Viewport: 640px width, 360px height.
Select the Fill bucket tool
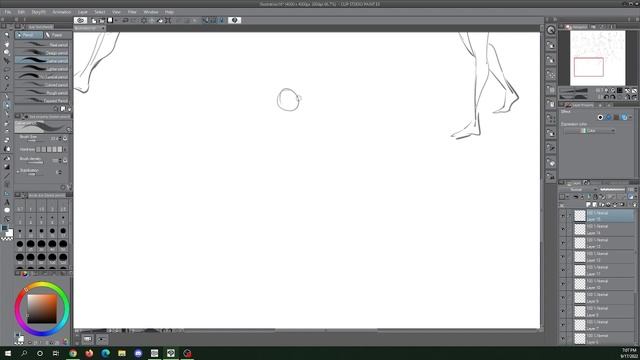coord(7,158)
